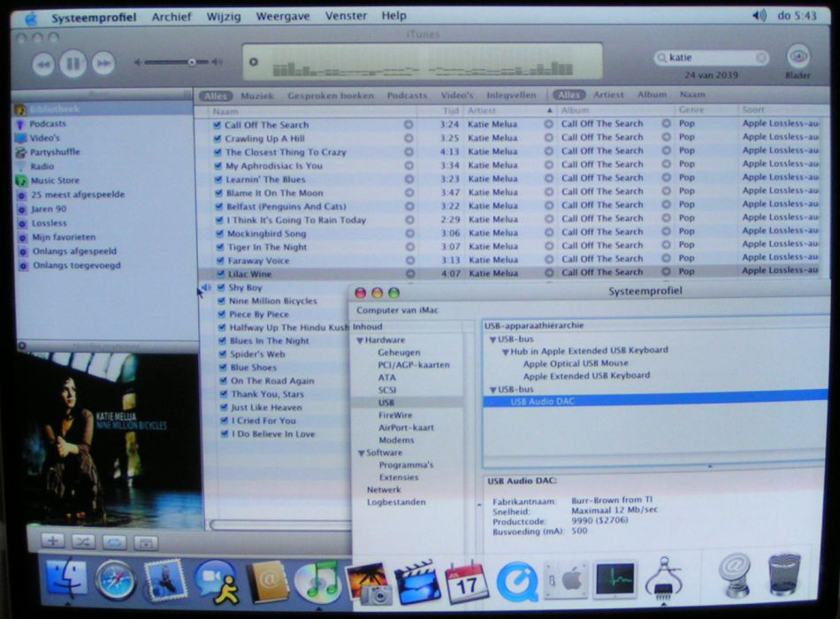The width and height of the screenshot is (840, 619).
Task: Open the 'Mijn favorieten' playlist
Action: [63, 237]
